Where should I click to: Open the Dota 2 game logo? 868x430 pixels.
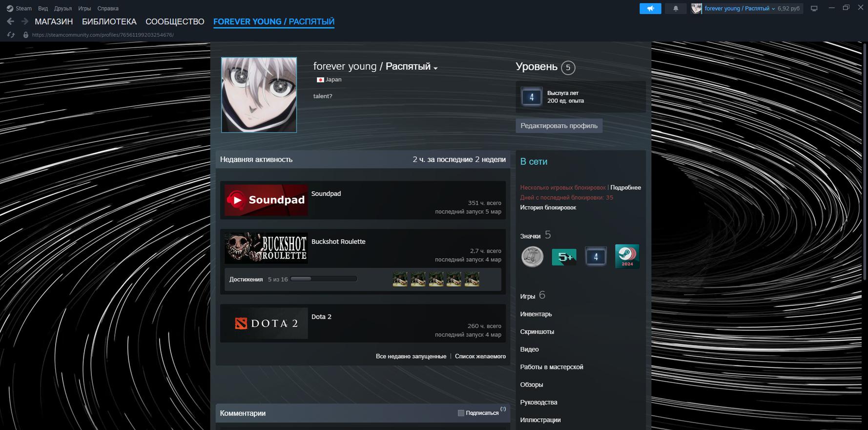point(266,323)
